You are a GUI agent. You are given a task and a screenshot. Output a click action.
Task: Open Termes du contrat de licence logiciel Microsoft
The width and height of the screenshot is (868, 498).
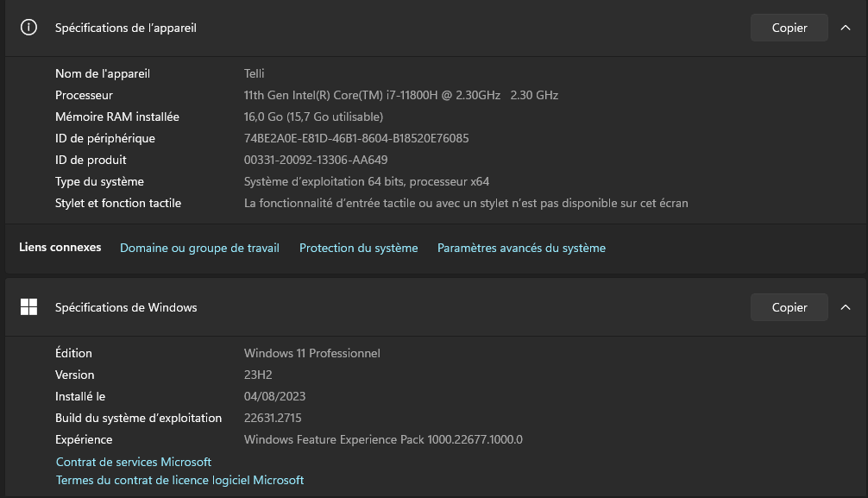[x=180, y=480]
